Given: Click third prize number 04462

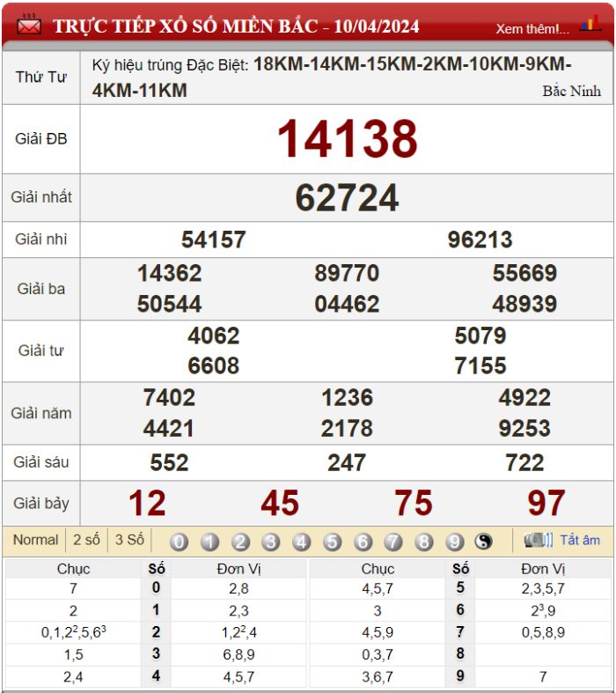Looking at the screenshot, I should (347, 304).
